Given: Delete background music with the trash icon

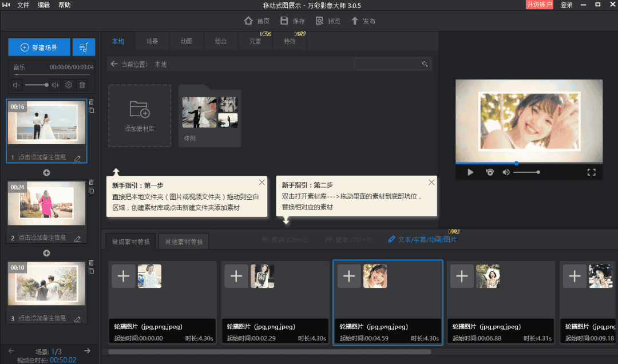Looking at the screenshot, I should [82, 85].
